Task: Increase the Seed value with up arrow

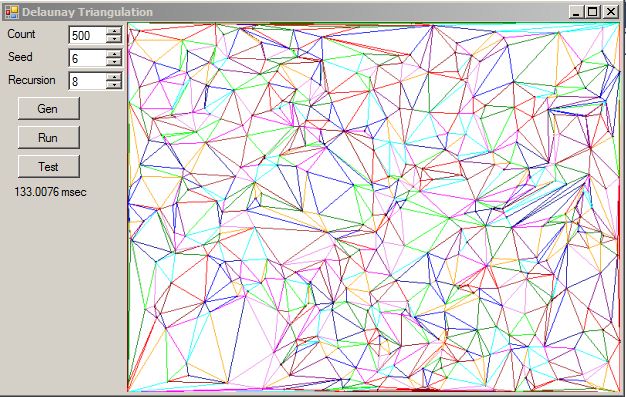Action: [x=114, y=54]
